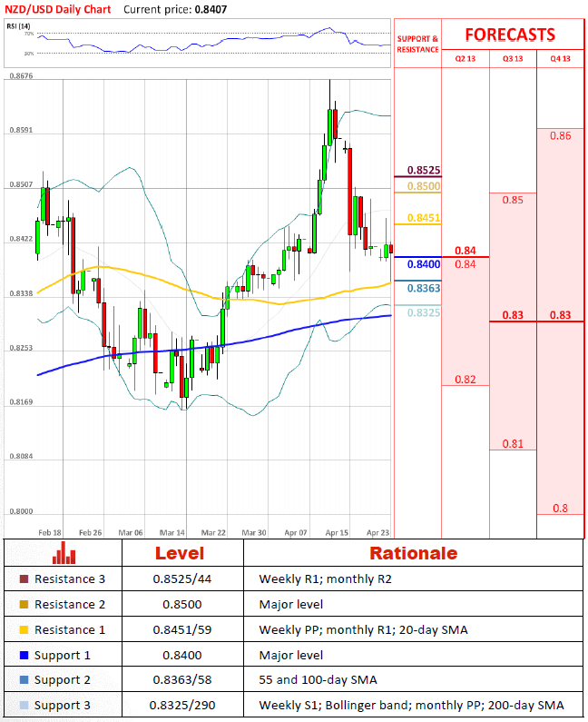Click the FORECASTS heading
Screen dimensions: 588x722
pyautogui.click(x=510, y=35)
